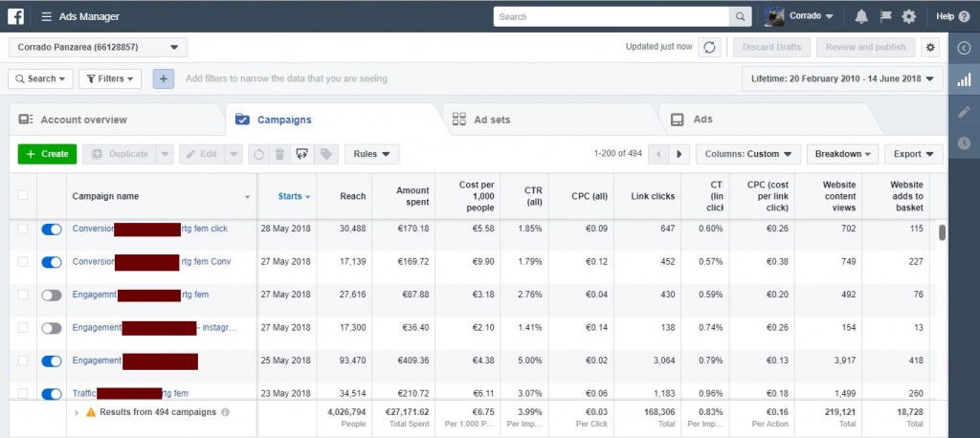Click the warning triangle on Results row
980x438 pixels.
[91, 412]
